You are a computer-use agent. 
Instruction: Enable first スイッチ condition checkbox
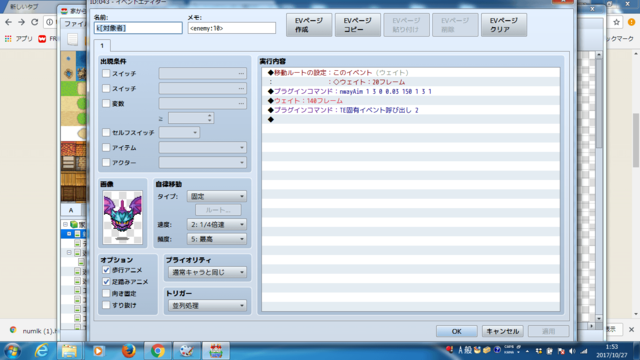pos(106,73)
